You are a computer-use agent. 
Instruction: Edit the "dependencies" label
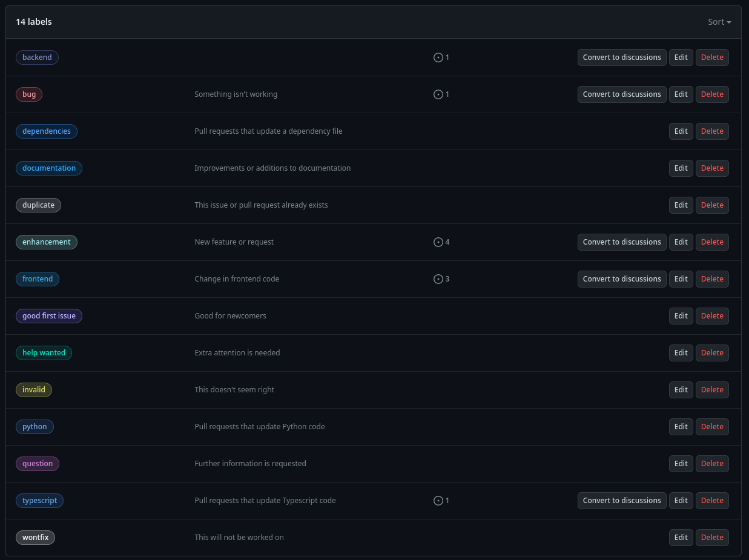click(x=681, y=131)
